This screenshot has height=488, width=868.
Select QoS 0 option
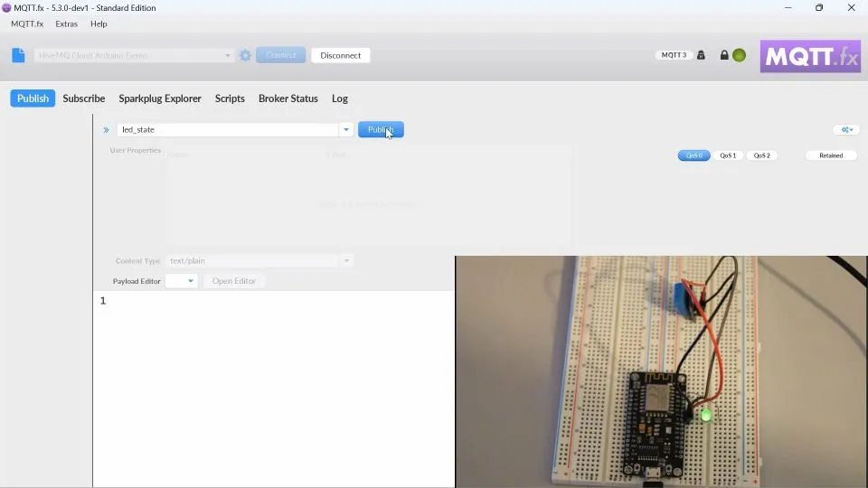pos(693,155)
